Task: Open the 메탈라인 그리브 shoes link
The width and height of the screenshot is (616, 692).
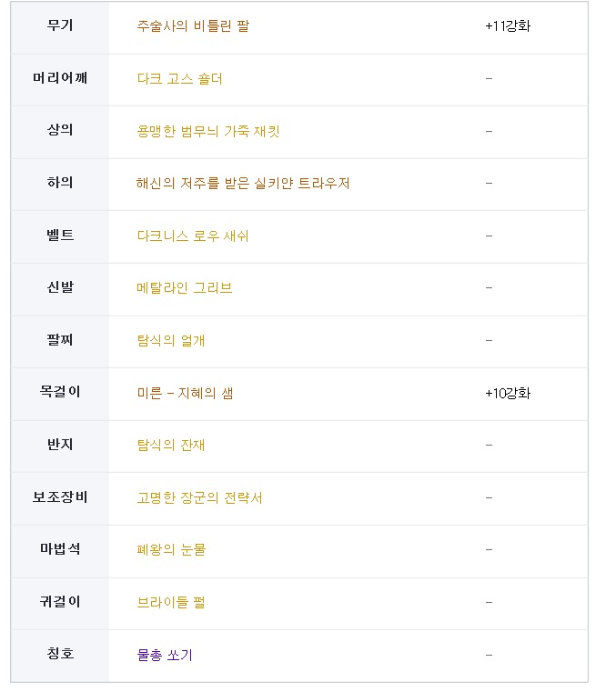Action: pos(185,288)
